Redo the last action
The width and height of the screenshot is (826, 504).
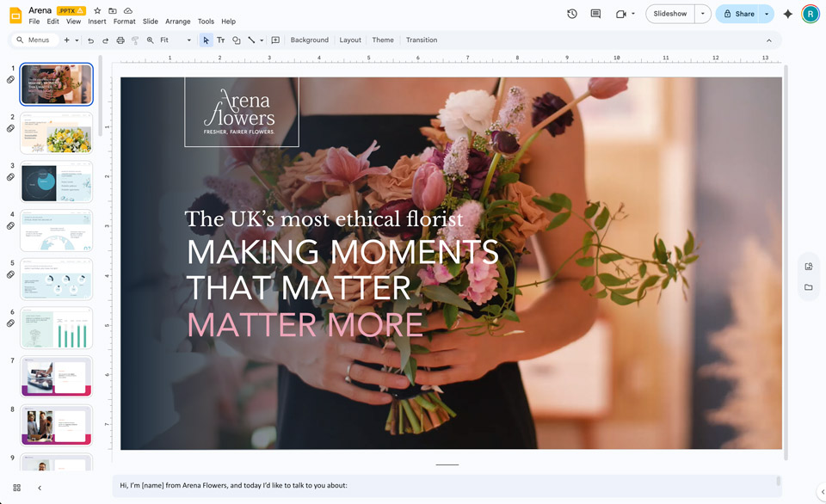[x=106, y=40]
